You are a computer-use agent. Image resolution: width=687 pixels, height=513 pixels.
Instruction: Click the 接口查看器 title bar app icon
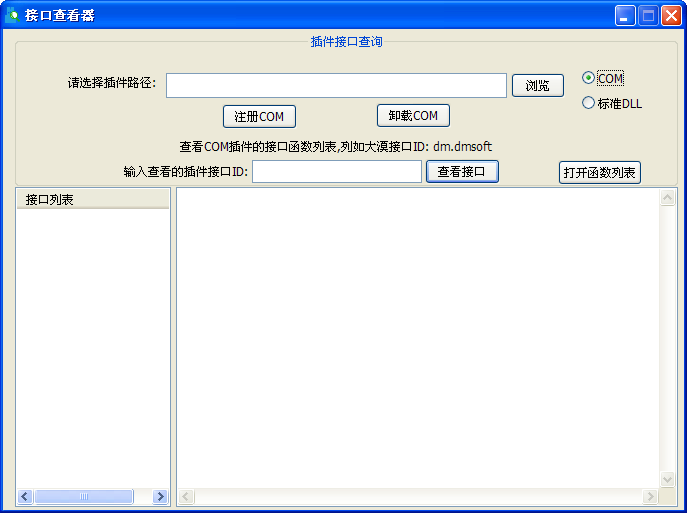tap(12, 15)
